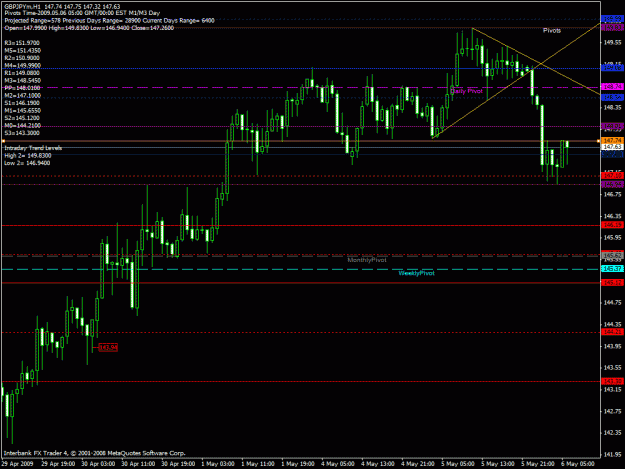Screen dimensions: 625x469
Task: Select the 30 Apr 03:00 time label
Action: (x=98, y=464)
